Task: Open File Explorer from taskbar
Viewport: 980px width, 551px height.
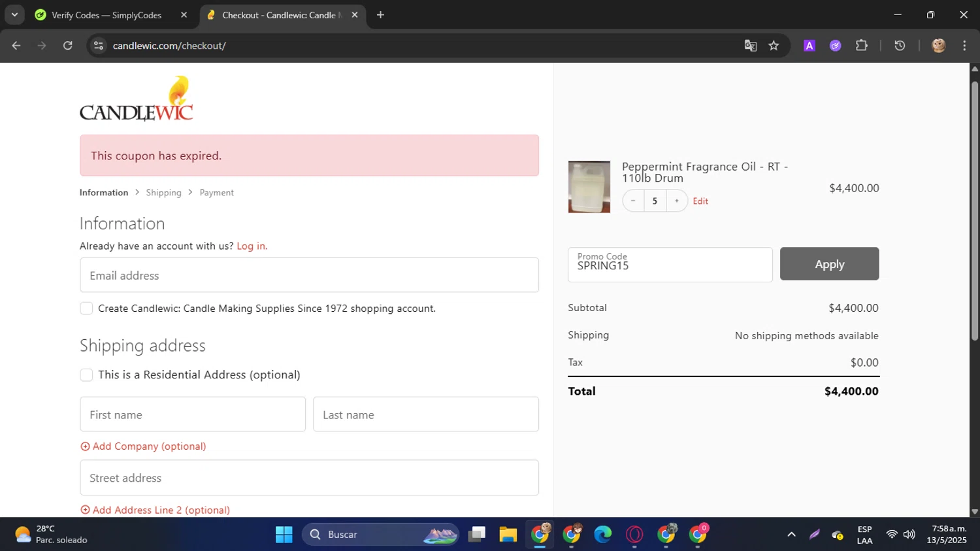Action: pos(508,535)
